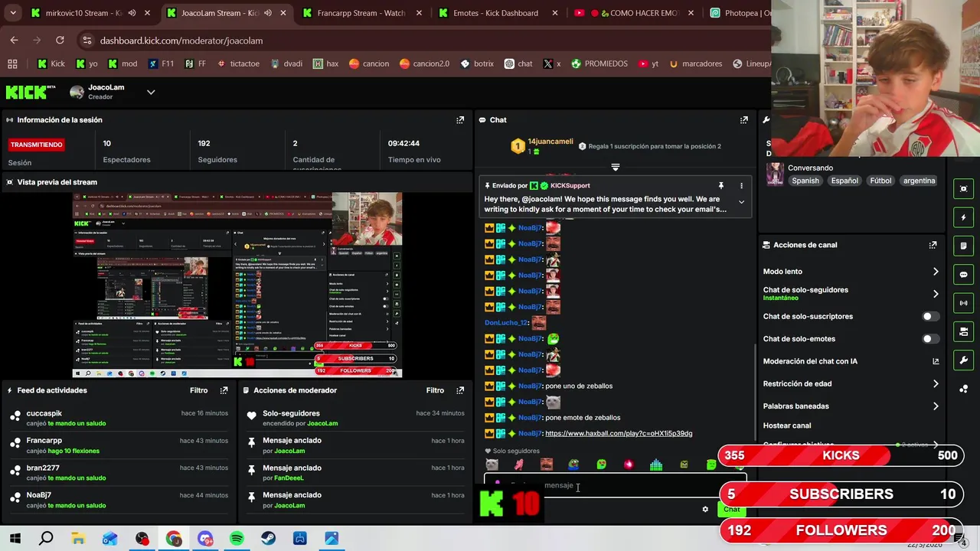The image size is (980, 551).
Task: Collapse the top gifters leaderboard
Action: [x=616, y=167]
